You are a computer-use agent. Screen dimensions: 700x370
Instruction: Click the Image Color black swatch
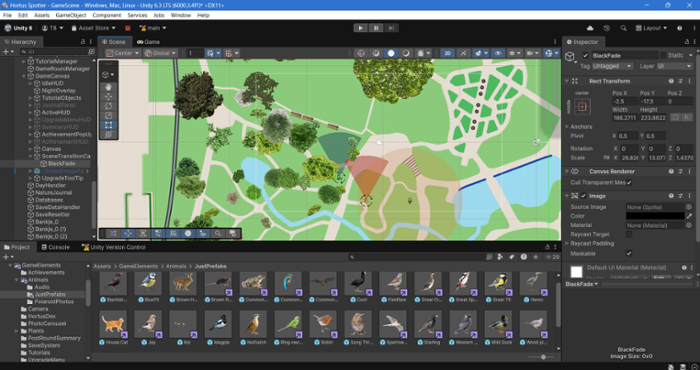click(x=655, y=216)
